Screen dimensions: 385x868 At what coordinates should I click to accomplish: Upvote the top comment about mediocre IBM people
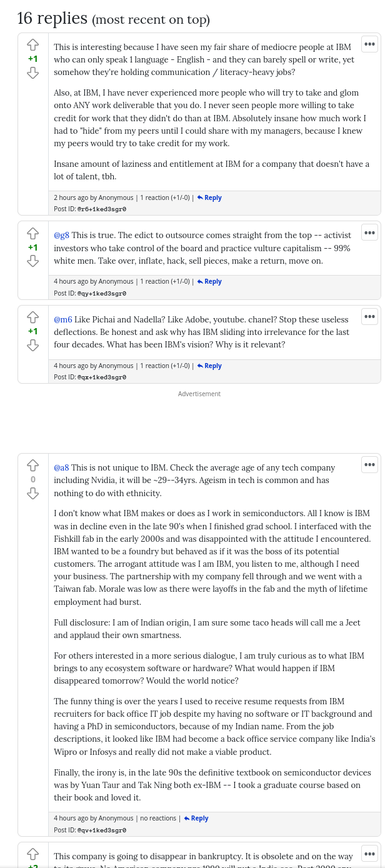pyautogui.click(x=32, y=44)
